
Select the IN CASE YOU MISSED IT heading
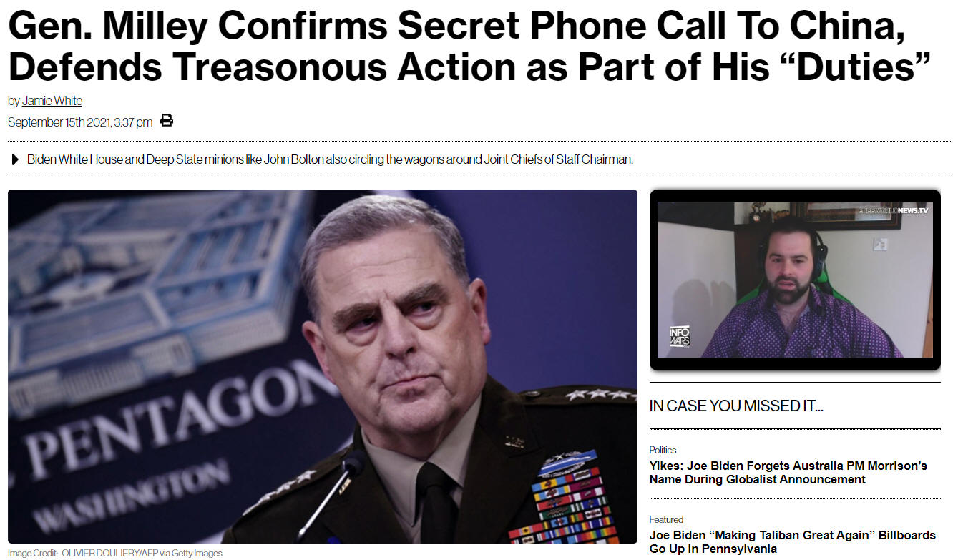(736, 406)
